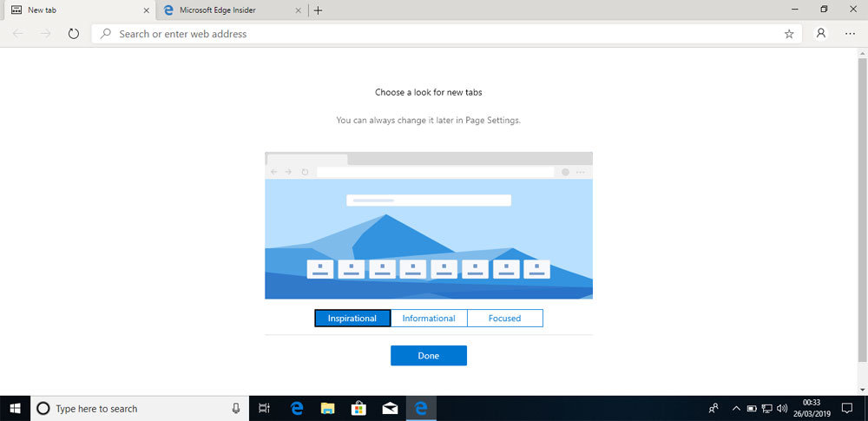The image size is (868, 421).
Task: Select the Informational layout option
Action: point(429,319)
